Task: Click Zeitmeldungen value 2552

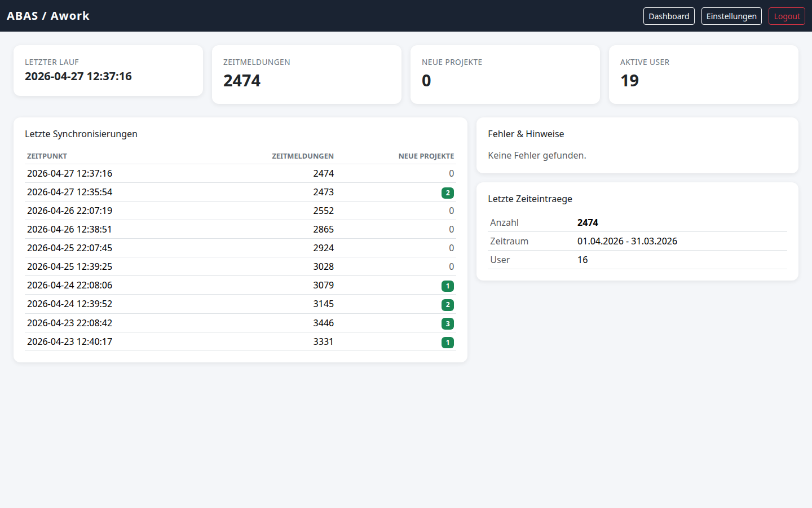Action: (324, 211)
